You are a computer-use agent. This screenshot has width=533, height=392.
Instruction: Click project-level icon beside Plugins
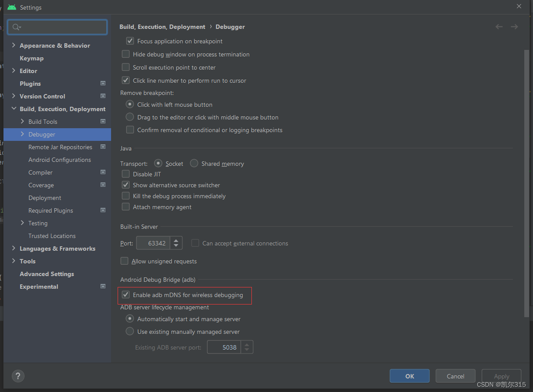tap(103, 83)
